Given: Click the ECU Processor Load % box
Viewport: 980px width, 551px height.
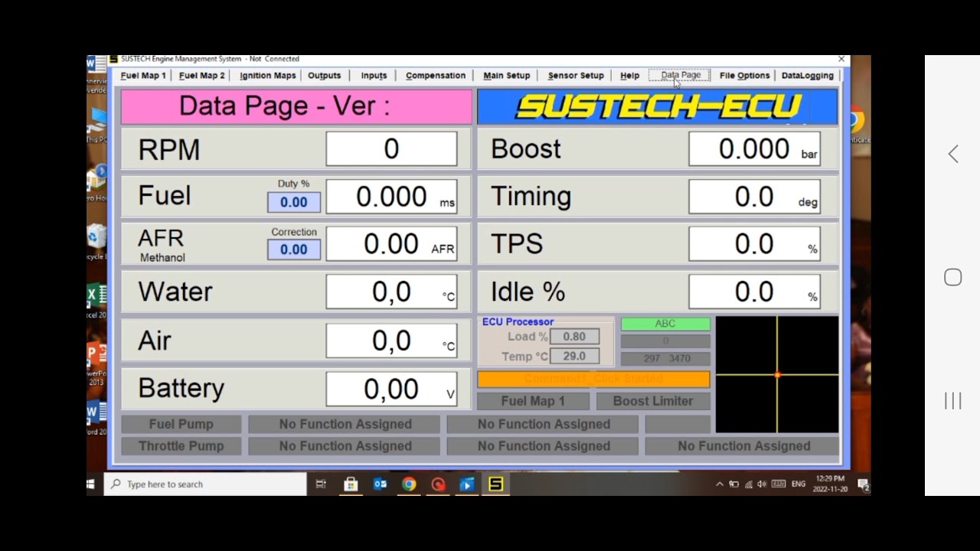Looking at the screenshot, I should [574, 337].
